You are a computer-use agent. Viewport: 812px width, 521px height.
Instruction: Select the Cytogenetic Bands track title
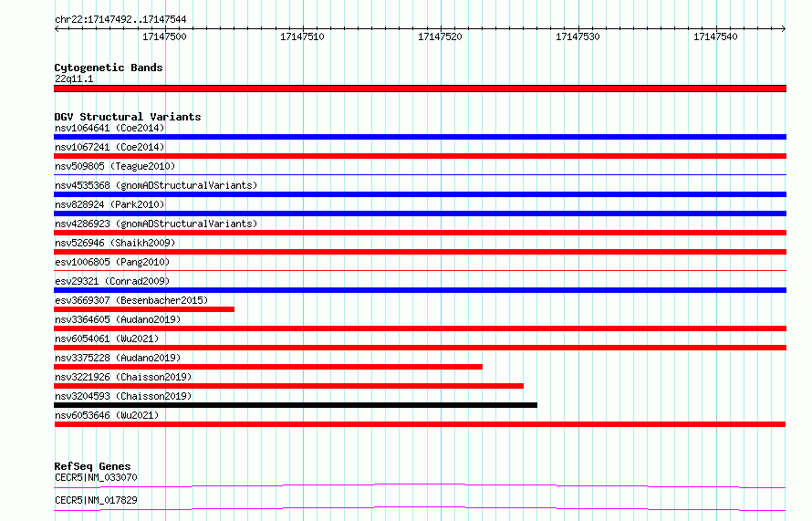point(109,68)
